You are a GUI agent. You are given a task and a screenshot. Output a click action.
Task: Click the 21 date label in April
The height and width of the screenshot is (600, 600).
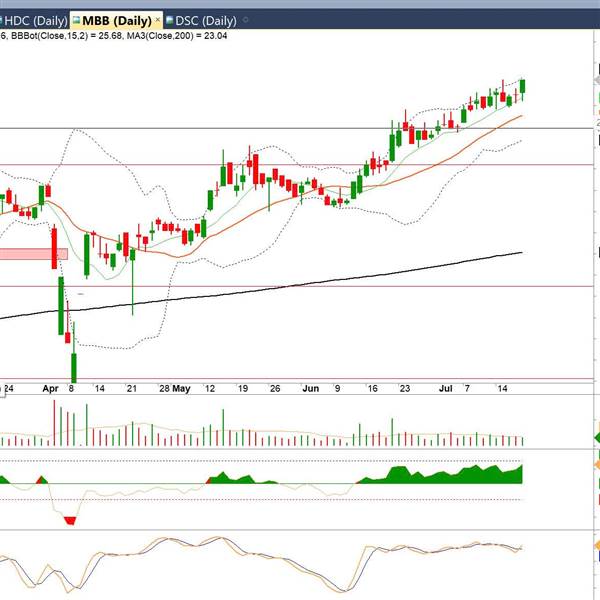(x=132, y=389)
